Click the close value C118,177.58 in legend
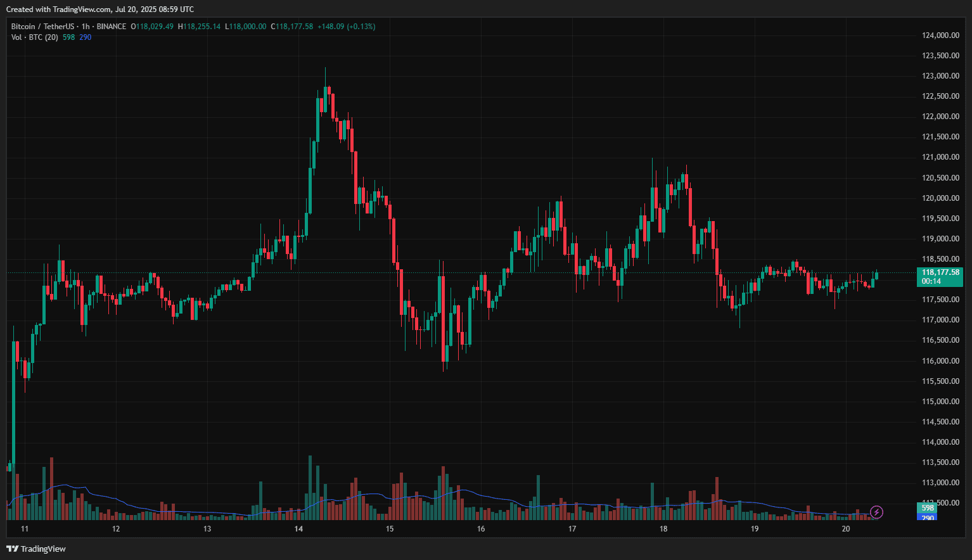The image size is (972, 560). 292,27
